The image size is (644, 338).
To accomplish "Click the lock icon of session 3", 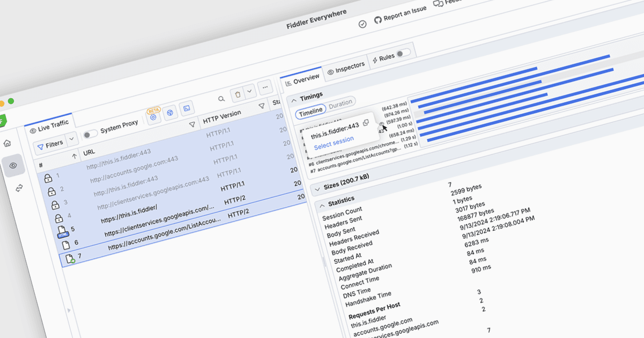I will [x=55, y=205].
